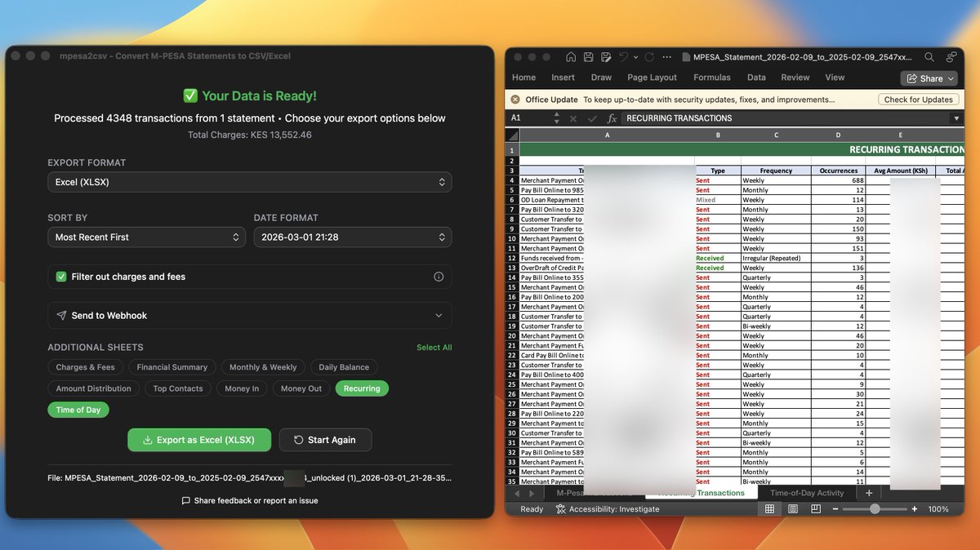Toggle the Daily Balance sheet chip
980x550 pixels.
344,367
